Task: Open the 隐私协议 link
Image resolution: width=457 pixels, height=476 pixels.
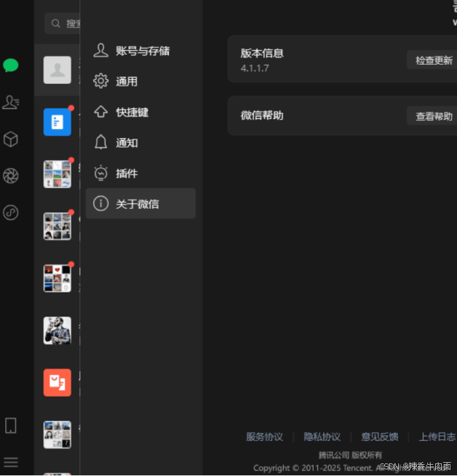Action: [x=322, y=437]
